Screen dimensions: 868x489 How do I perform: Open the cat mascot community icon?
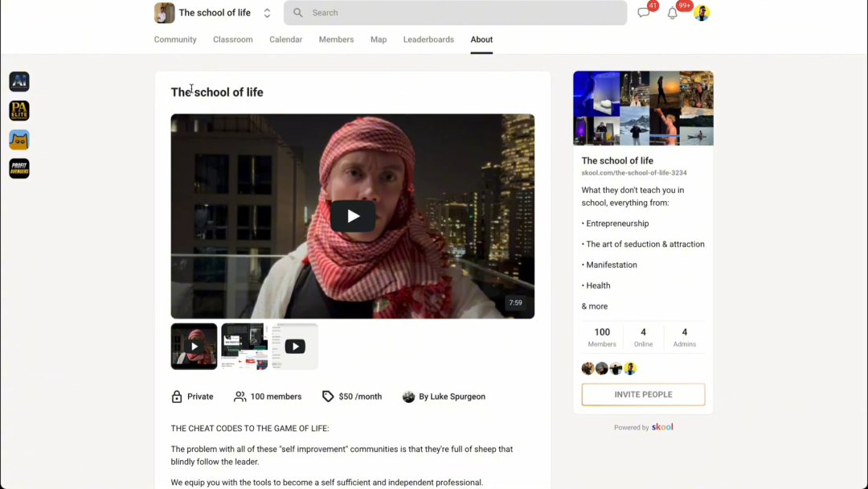[18, 140]
